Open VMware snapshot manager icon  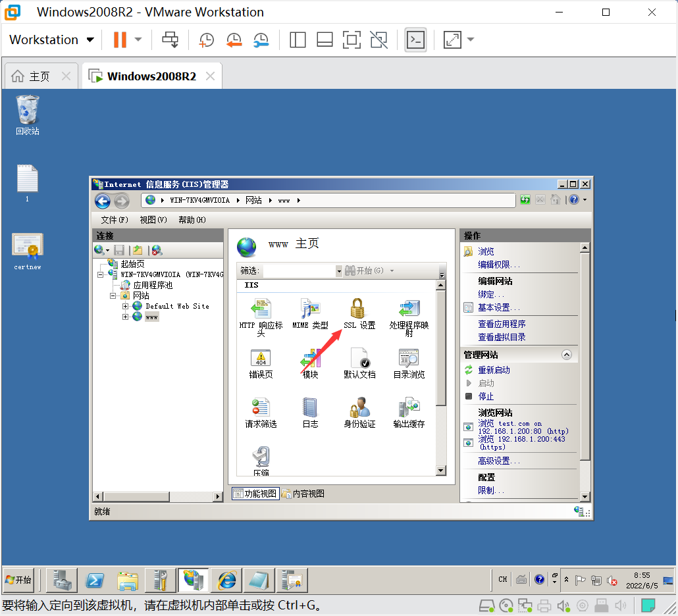[x=261, y=39]
